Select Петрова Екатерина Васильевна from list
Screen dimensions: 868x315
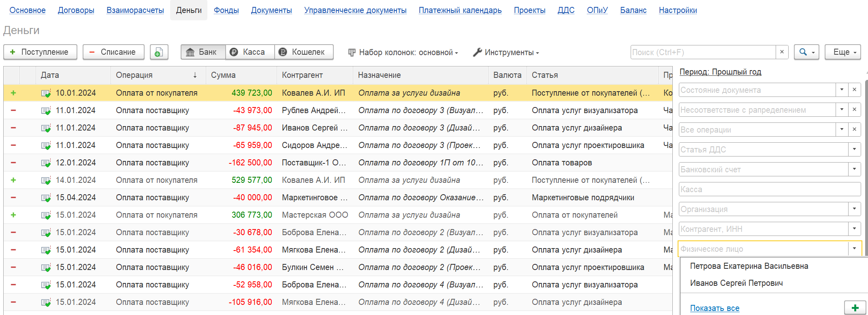[x=749, y=266]
